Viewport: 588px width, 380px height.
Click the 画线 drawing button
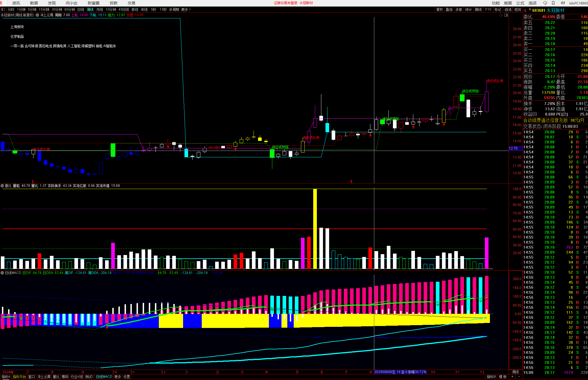478,9
